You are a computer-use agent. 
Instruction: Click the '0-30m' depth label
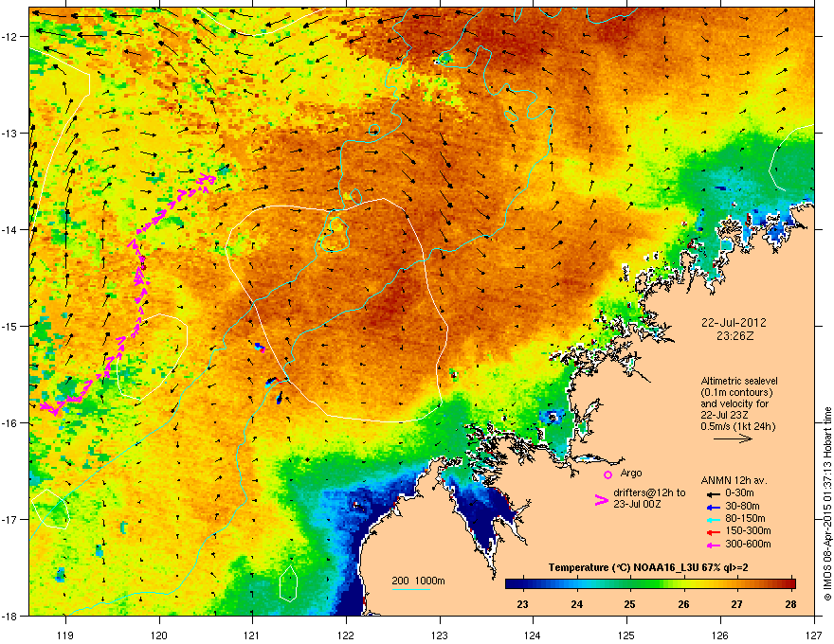pos(739,493)
